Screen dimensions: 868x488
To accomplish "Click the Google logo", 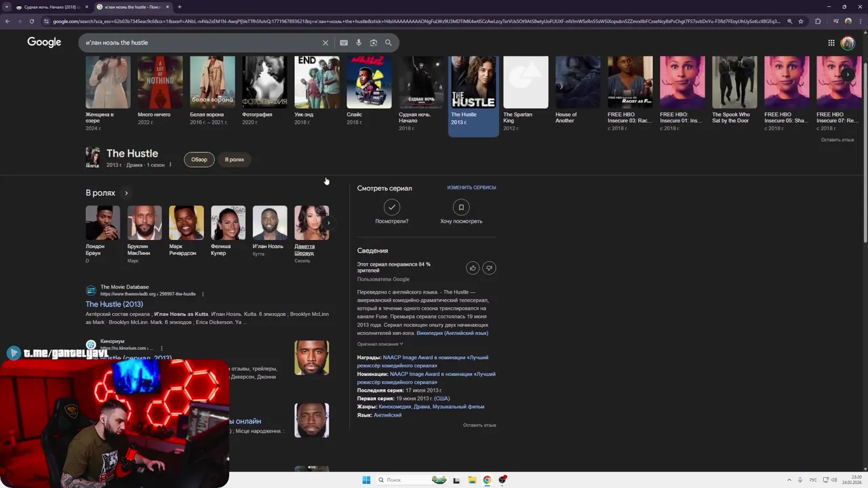I will (x=44, y=42).
